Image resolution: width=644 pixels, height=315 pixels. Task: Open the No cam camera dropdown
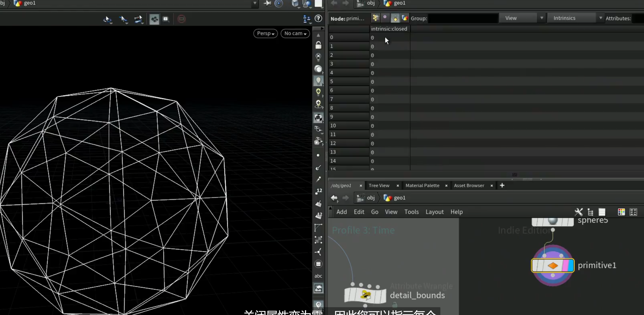[295, 33]
